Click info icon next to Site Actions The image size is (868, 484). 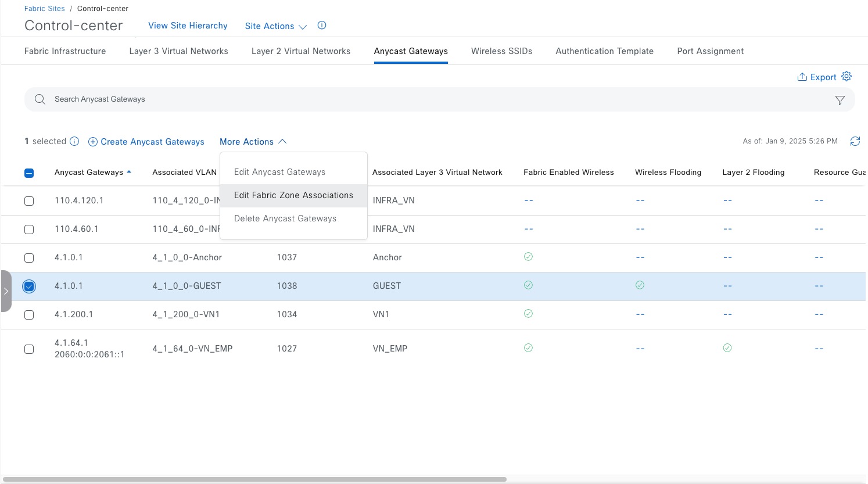point(322,26)
